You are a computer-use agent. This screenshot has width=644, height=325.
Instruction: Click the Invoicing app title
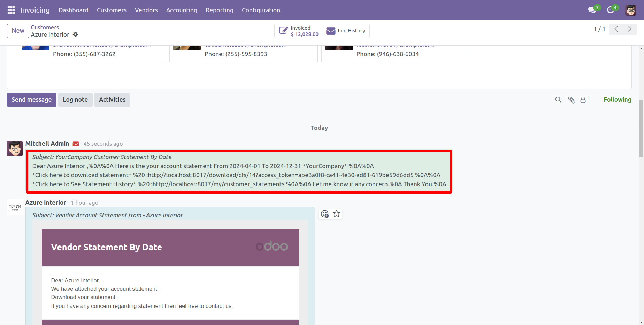pyautogui.click(x=35, y=10)
